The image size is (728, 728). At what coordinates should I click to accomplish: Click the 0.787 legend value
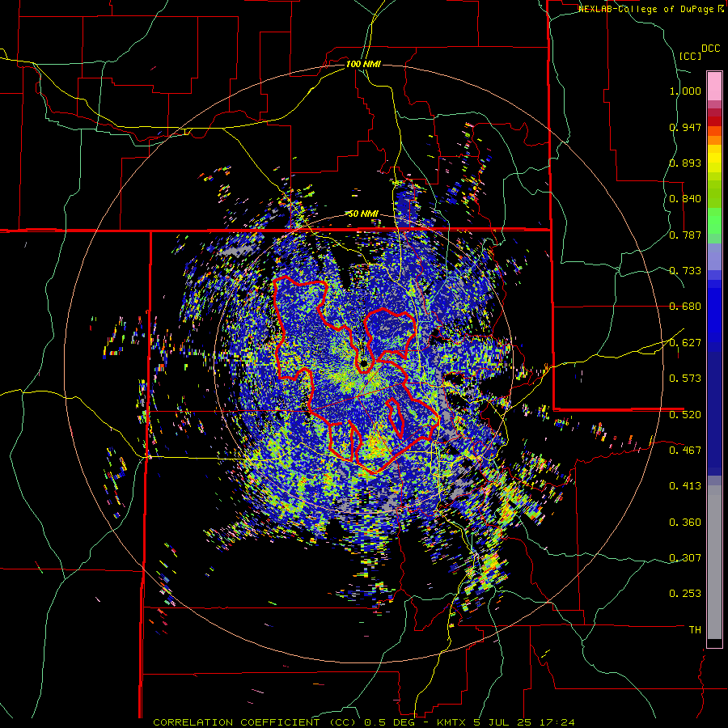click(x=685, y=235)
